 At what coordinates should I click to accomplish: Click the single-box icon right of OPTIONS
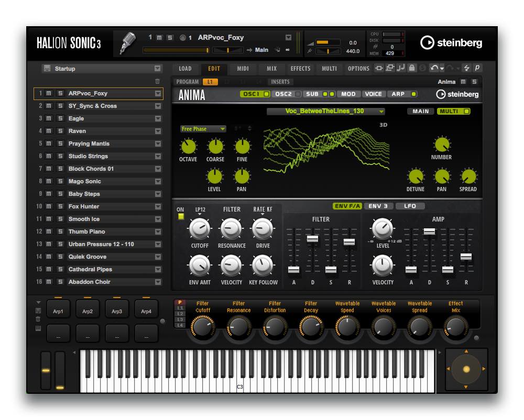point(379,68)
